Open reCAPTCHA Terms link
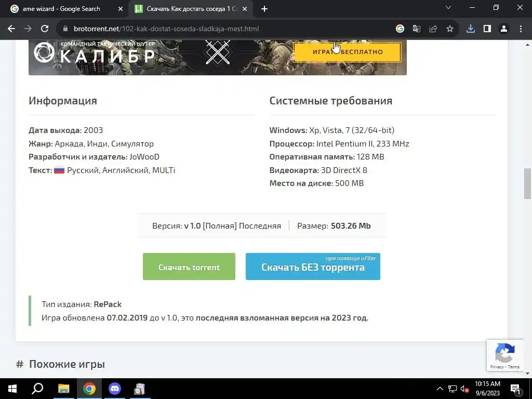 coord(514,367)
